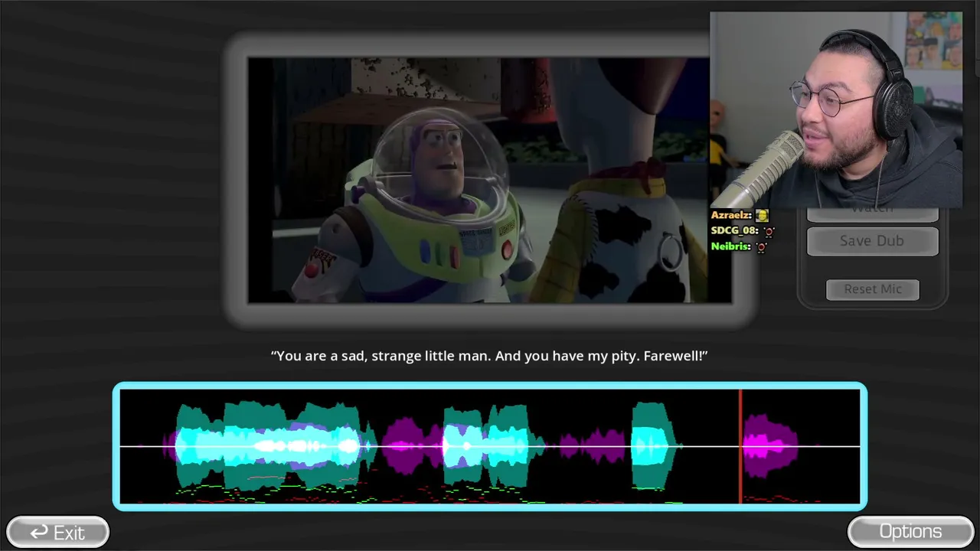Select the player name "Azraelz:"

point(731,215)
